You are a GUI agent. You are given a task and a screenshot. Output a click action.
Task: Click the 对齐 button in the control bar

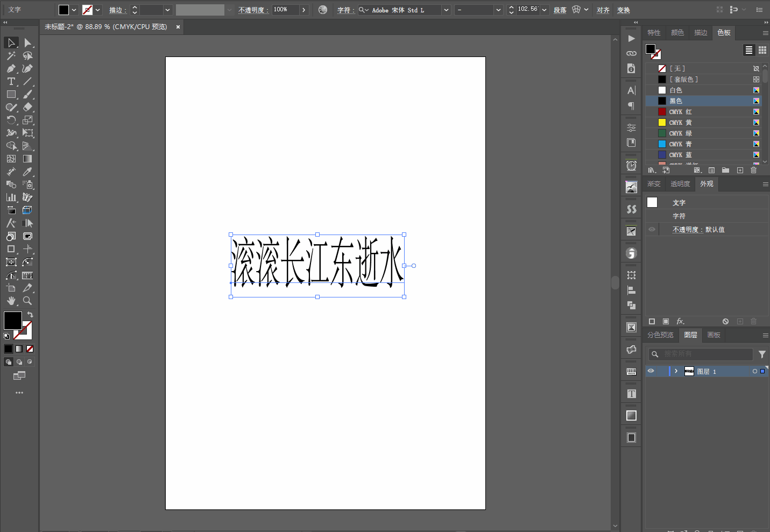pos(603,10)
